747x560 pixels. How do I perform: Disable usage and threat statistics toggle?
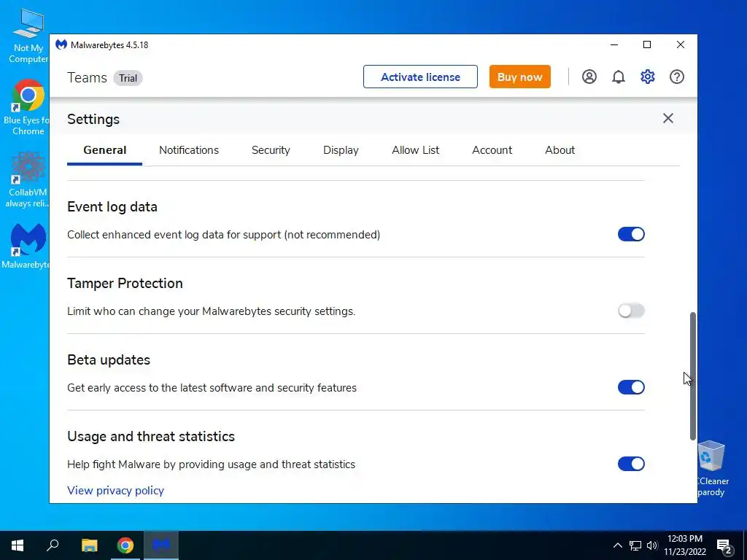[631, 464]
